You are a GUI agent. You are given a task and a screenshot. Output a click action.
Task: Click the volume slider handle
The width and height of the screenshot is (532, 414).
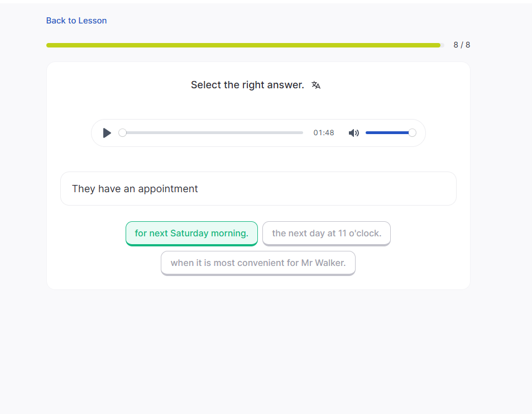[x=412, y=133]
